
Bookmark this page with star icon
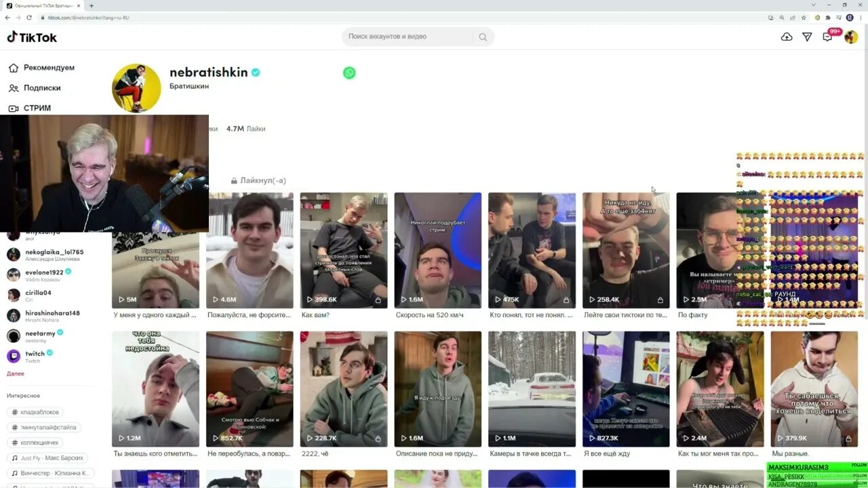tap(804, 18)
